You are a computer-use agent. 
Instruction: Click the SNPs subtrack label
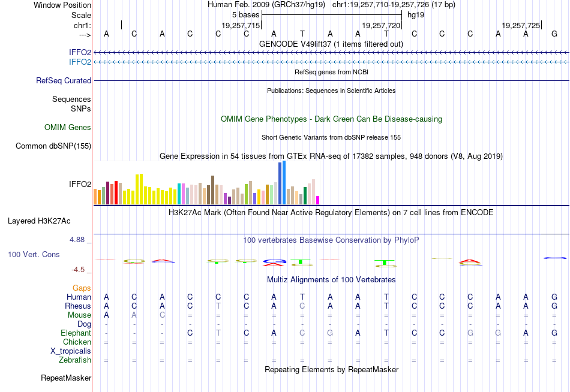(81, 108)
